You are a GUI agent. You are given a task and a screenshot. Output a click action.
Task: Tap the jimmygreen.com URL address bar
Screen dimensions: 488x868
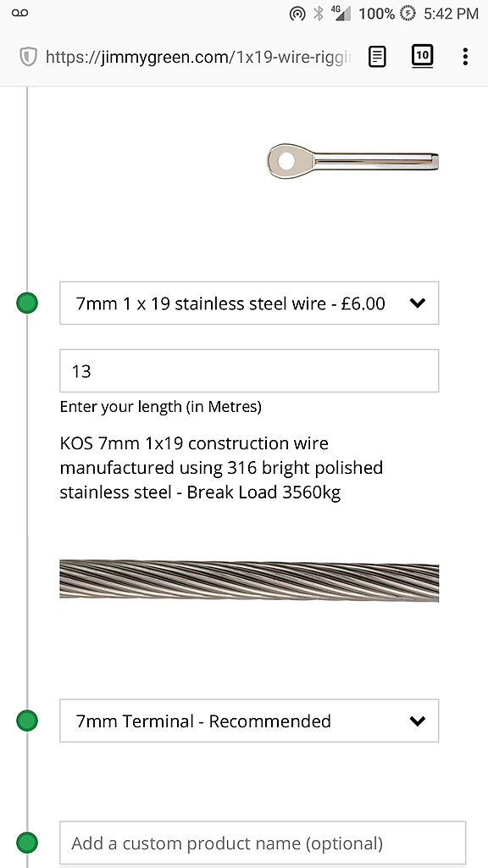point(198,57)
